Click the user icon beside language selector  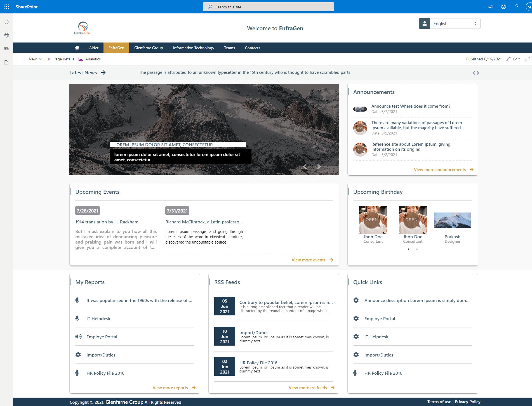(424, 23)
